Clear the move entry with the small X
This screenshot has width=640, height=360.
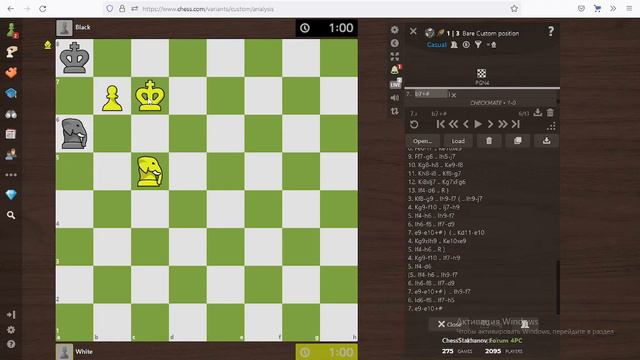[453, 95]
